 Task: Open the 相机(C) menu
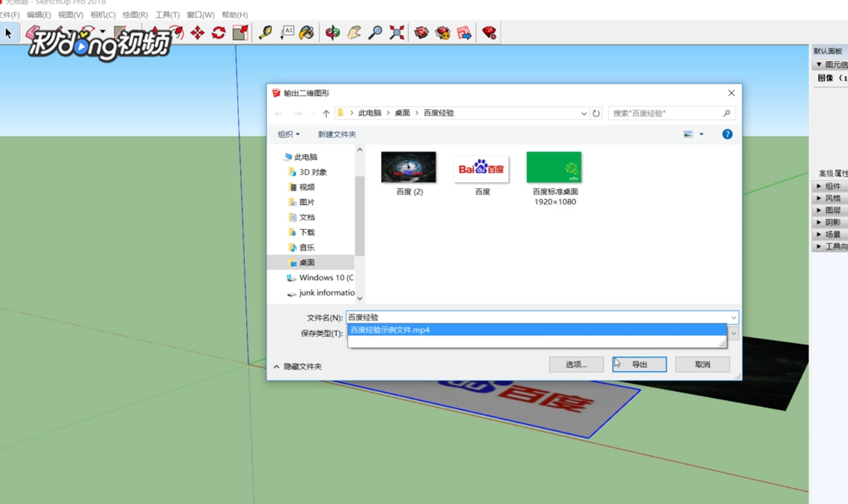pyautogui.click(x=103, y=14)
